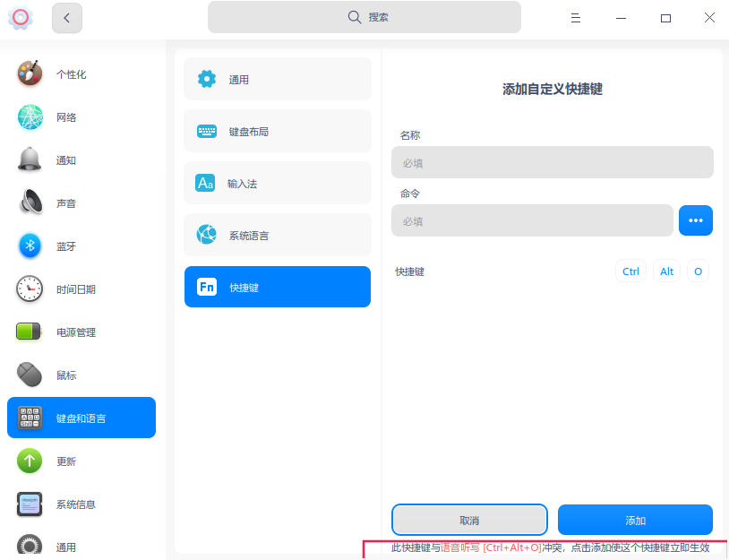
Task: Click the 名称 required input field
Action: click(x=553, y=162)
